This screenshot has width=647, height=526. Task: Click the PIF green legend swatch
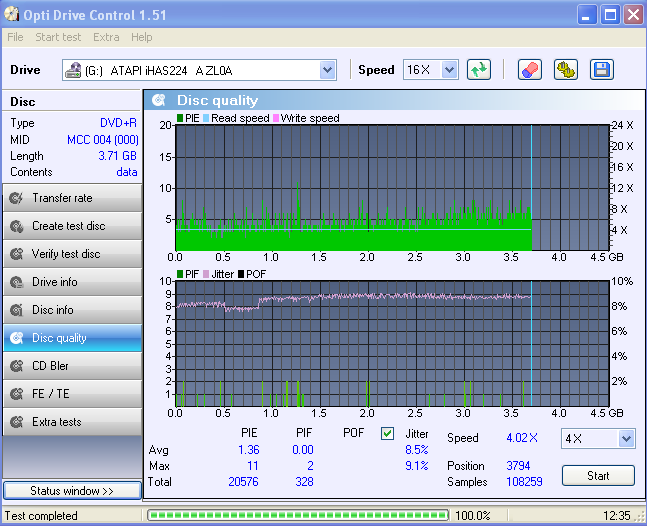(x=180, y=274)
